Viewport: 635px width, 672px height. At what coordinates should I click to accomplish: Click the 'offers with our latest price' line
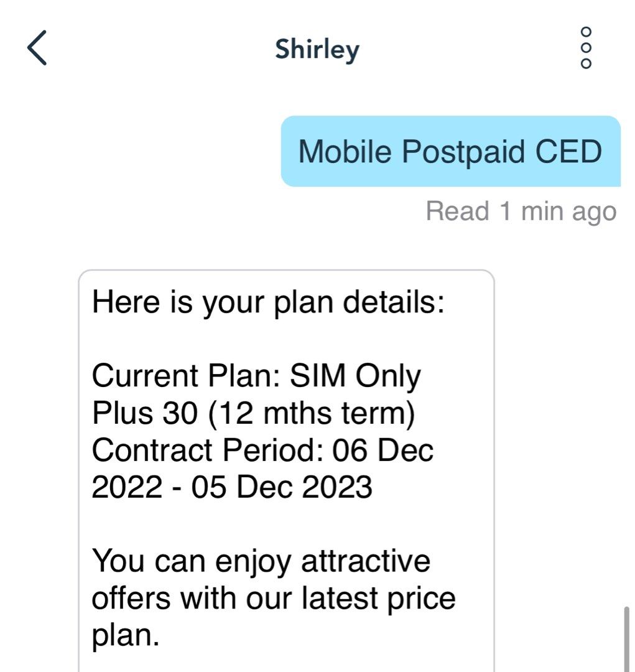pyautogui.click(x=274, y=599)
